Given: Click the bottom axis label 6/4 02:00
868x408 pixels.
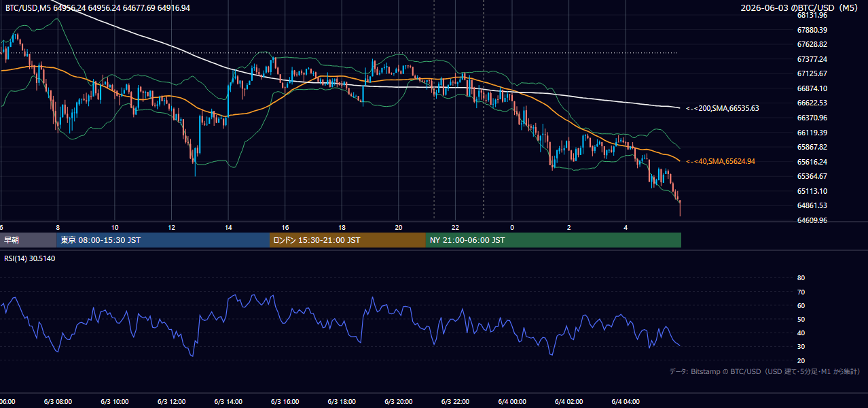Looking at the screenshot, I should tap(569, 402).
